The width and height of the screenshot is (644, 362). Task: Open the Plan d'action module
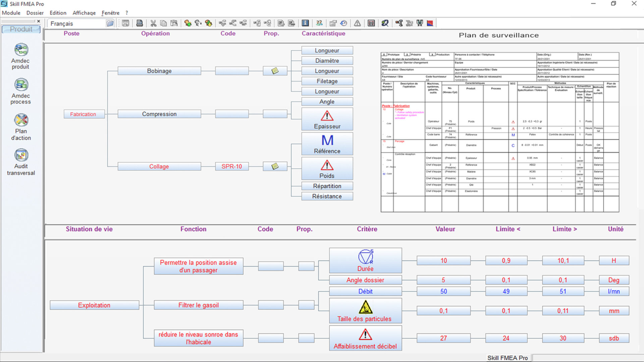click(21, 127)
